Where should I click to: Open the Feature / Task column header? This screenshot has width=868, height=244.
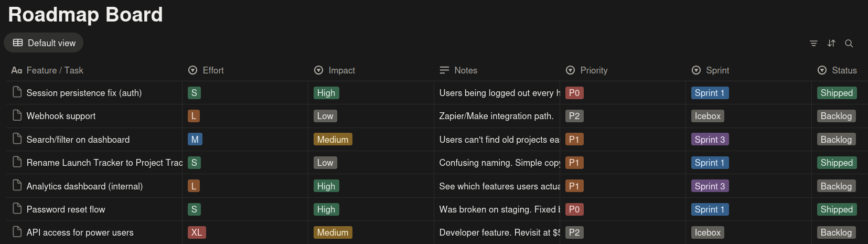click(47, 70)
